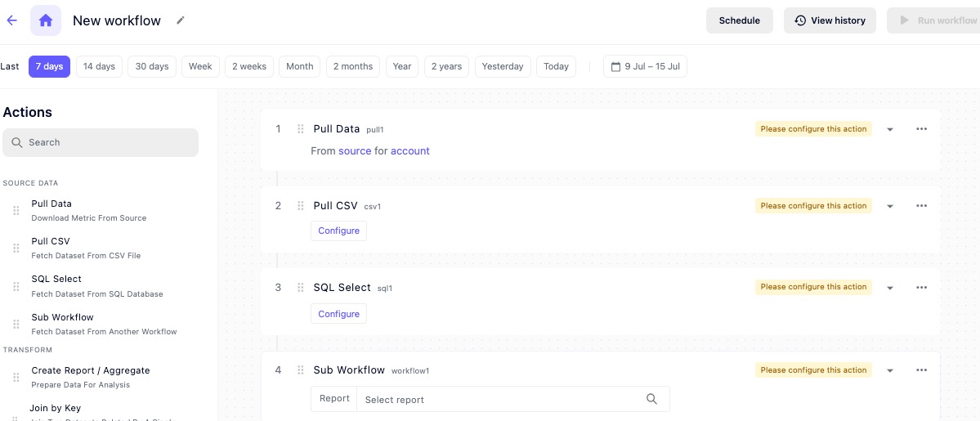
Task: Open three-dot menu on SQL Select step
Action: pos(921,288)
